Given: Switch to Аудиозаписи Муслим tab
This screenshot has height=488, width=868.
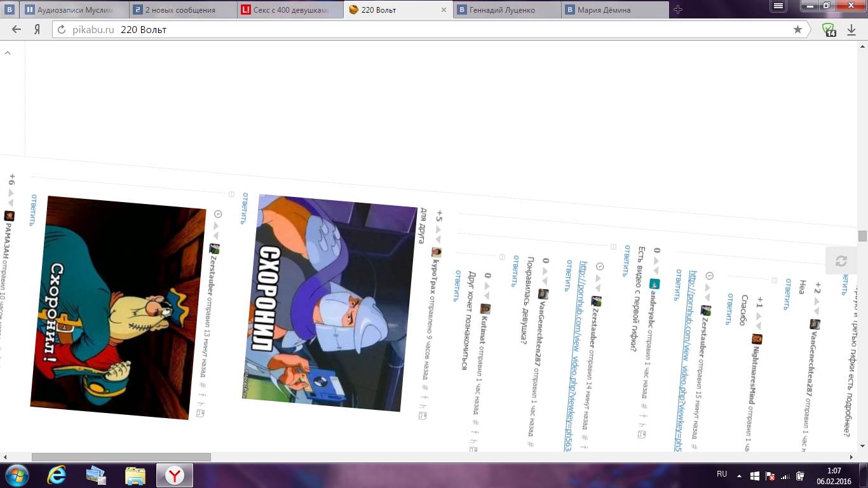Looking at the screenshot, I should point(75,10).
